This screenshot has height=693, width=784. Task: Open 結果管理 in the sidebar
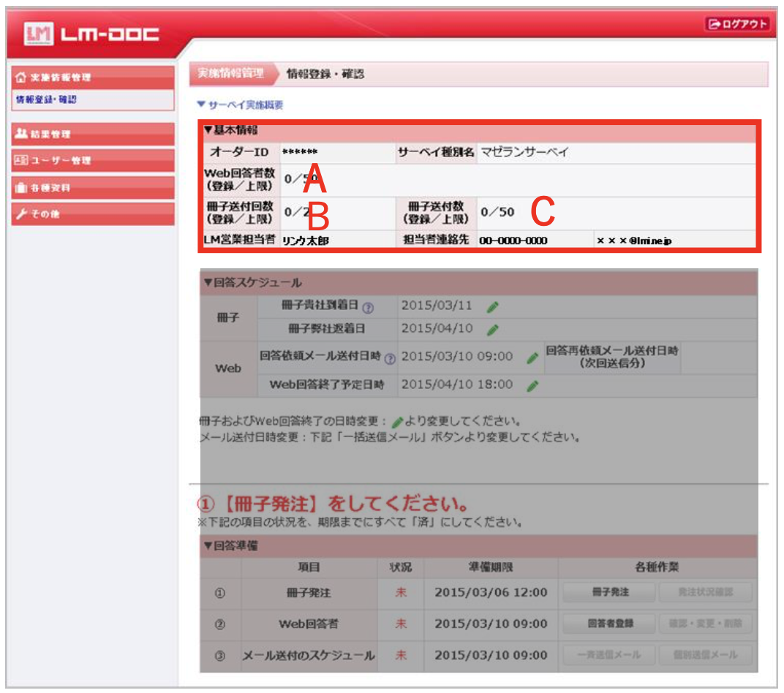(93, 135)
